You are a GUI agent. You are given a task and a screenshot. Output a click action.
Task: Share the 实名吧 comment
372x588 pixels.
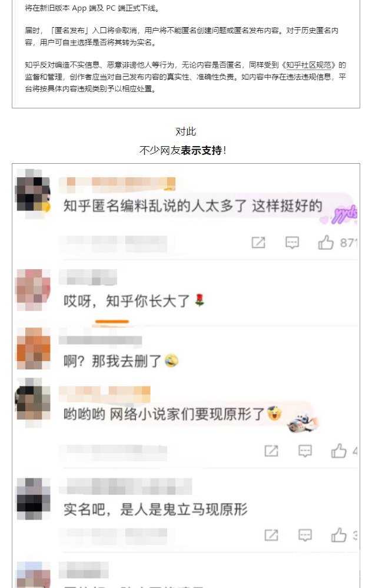(x=271, y=535)
